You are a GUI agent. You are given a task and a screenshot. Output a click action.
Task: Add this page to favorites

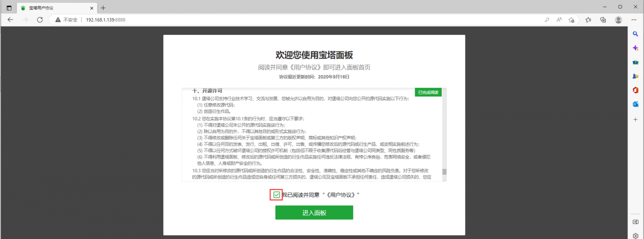(571, 20)
